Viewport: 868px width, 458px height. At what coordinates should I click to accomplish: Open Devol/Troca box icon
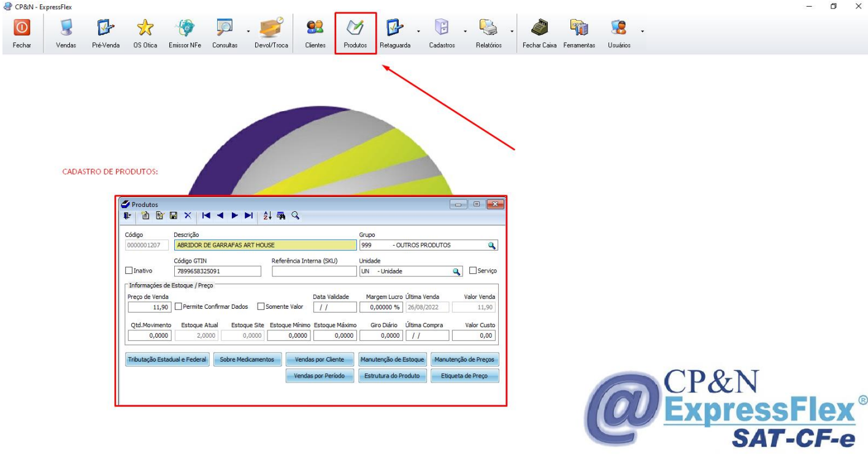[271, 28]
